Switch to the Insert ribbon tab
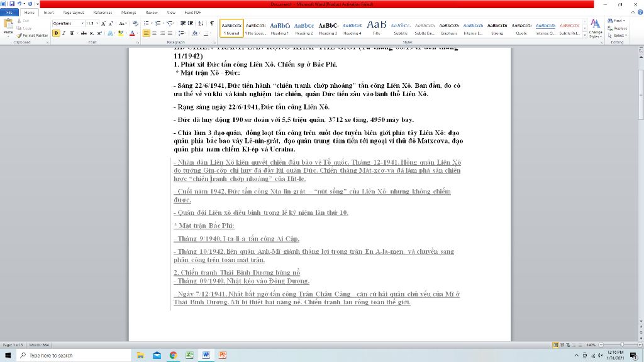Image resolution: width=644 pixels, height=362 pixels. [x=48, y=13]
